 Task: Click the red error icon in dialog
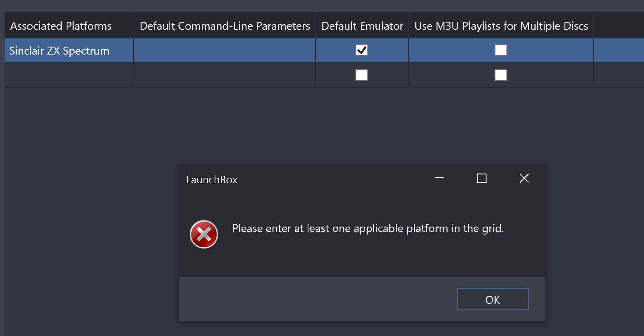(204, 235)
